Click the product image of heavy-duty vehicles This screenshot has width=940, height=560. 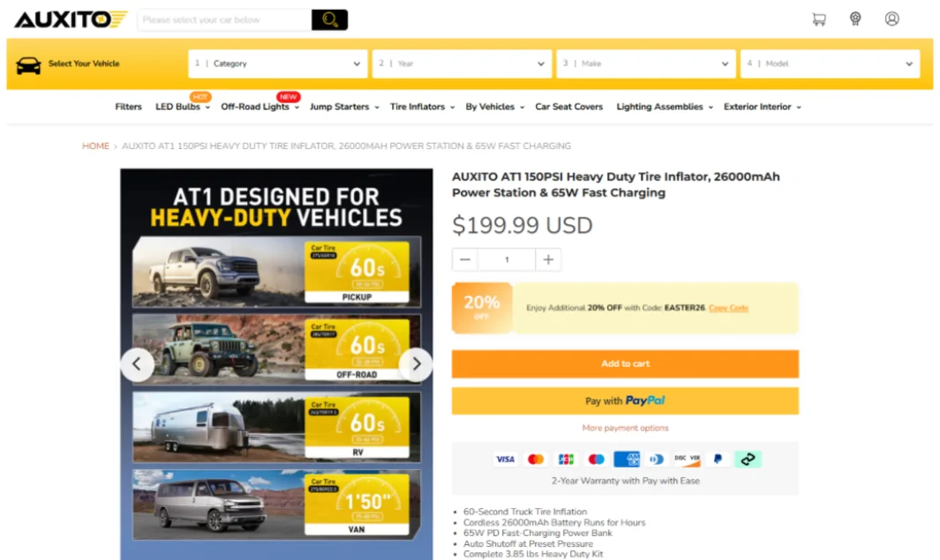(276, 364)
